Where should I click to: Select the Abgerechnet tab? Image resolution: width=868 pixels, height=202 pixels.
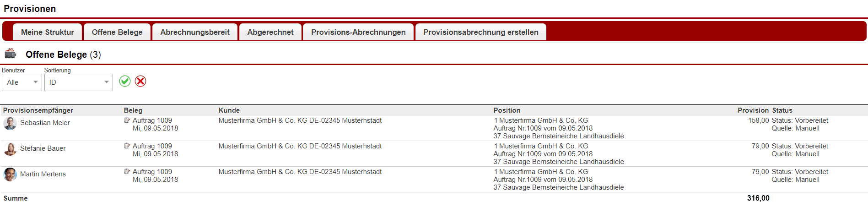coord(270,32)
